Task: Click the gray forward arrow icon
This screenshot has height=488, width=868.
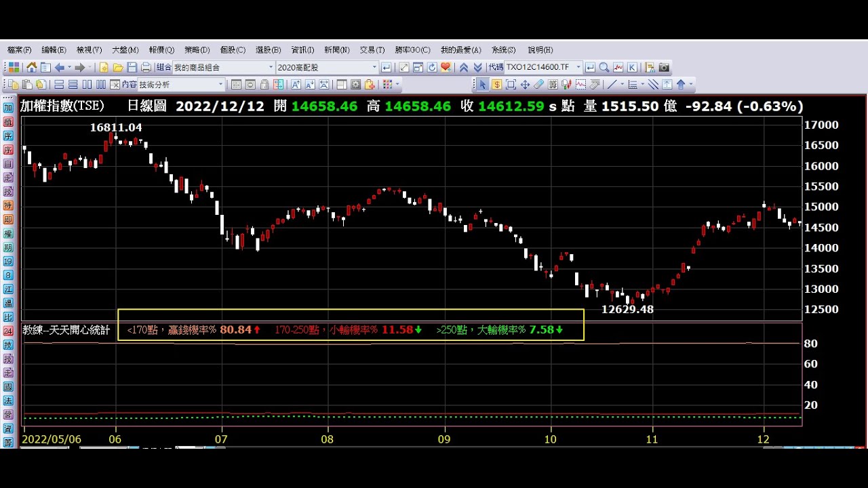Action: pos(79,67)
